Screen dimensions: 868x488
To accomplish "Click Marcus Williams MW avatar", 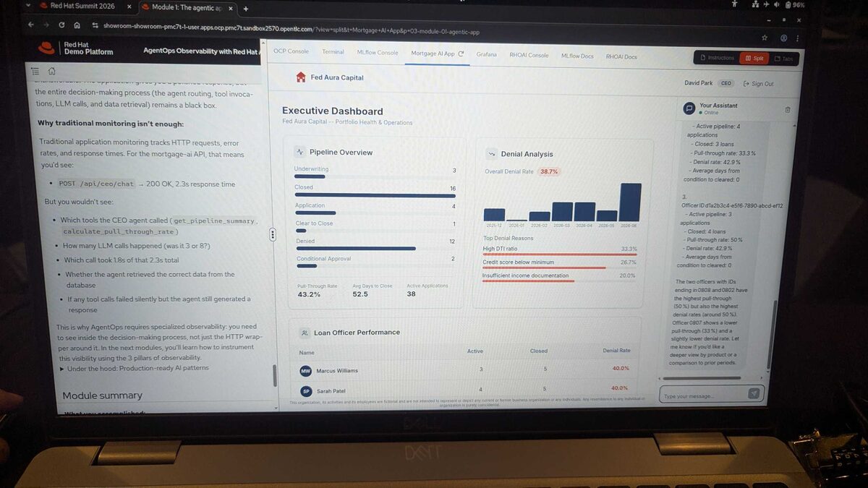I will (305, 371).
